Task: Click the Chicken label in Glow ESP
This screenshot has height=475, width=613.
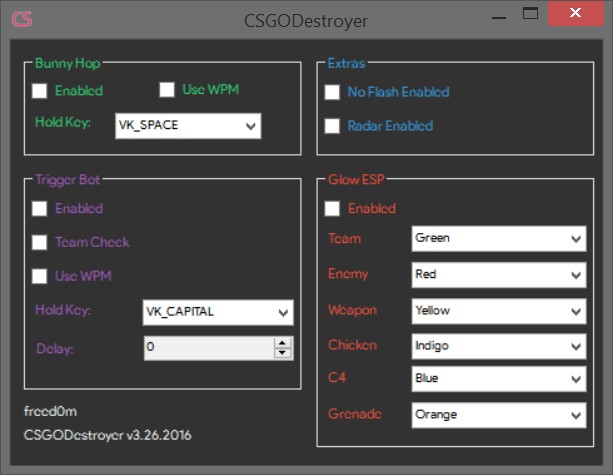Action: (352, 345)
